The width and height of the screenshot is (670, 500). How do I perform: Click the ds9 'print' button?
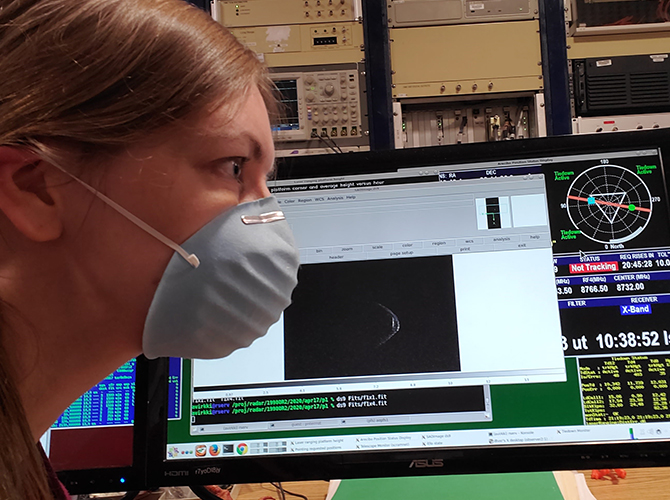pos(465,249)
